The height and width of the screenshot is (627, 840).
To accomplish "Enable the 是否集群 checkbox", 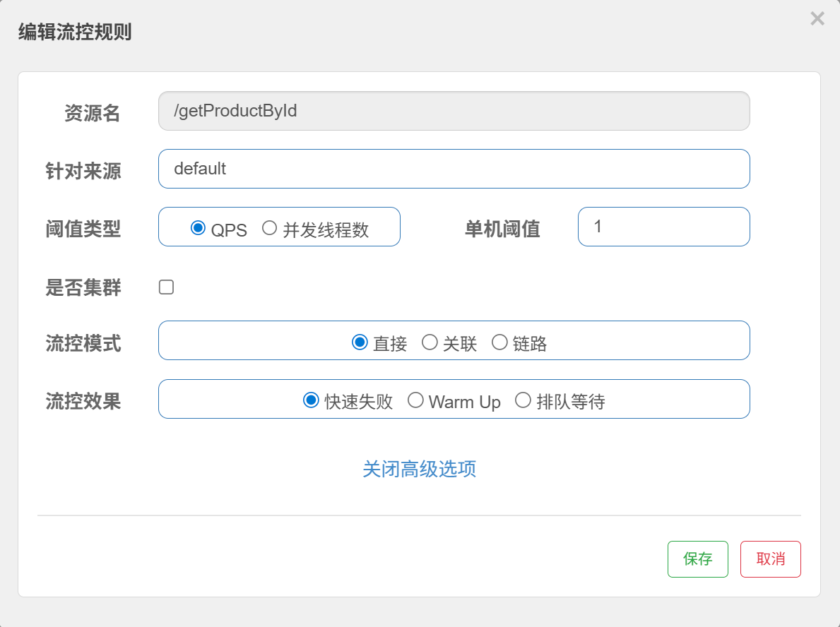I will point(166,287).
